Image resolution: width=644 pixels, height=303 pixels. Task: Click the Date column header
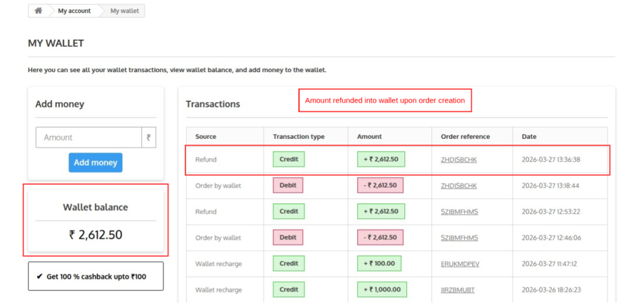tap(528, 136)
